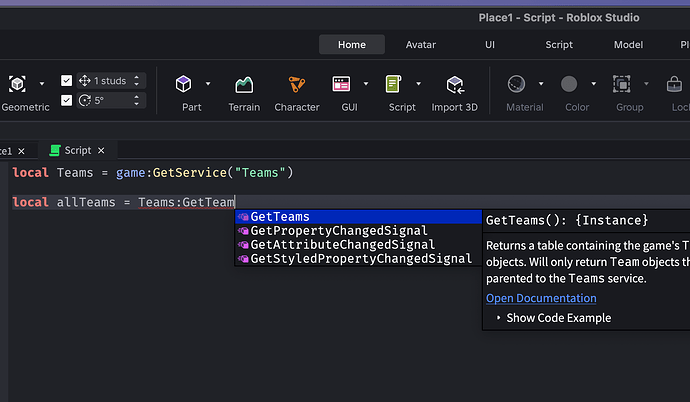This screenshot has width=690, height=402.
Task: Open the Import 3D tool
Action: click(x=455, y=84)
